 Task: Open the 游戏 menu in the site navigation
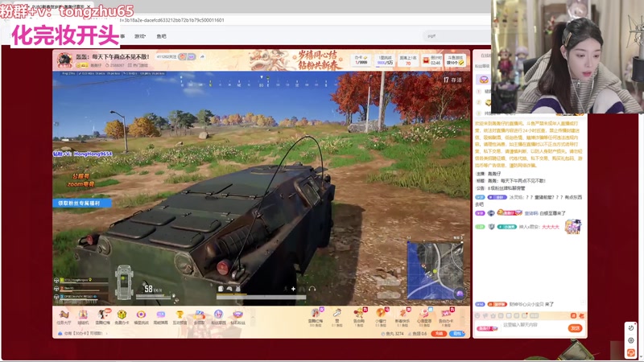click(x=140, y=36)
